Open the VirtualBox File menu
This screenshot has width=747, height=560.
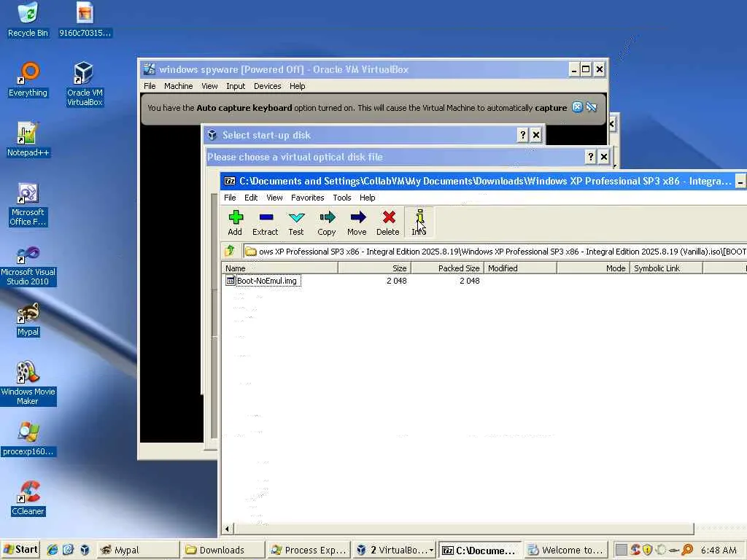[x=150, y=86]
